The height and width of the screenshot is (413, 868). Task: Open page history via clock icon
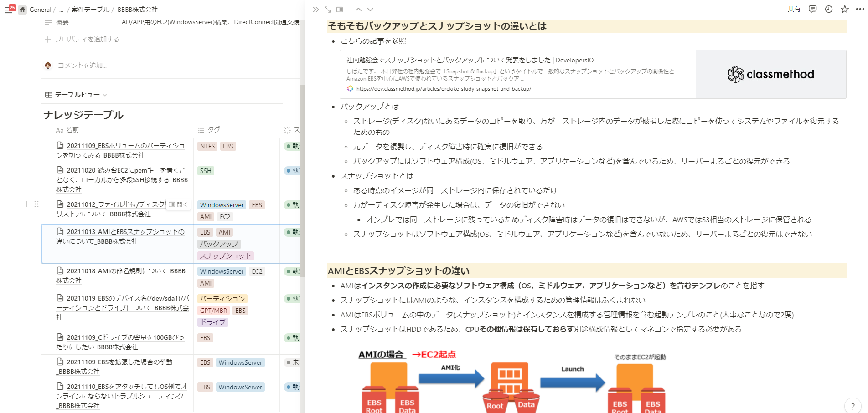[829, 9]
